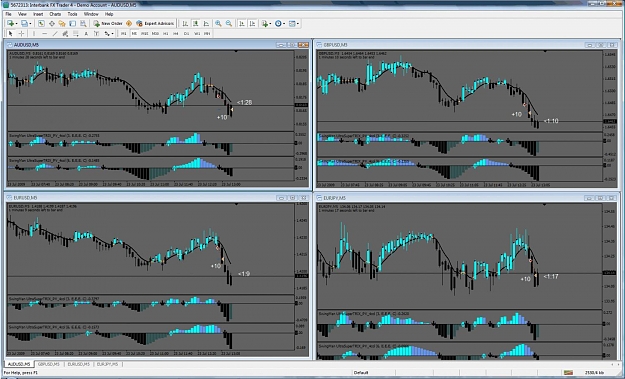Image resolution: width=625 pixels, height=379 pixels.
Task: Open the Tools menu
Action: tap(72, 14)
